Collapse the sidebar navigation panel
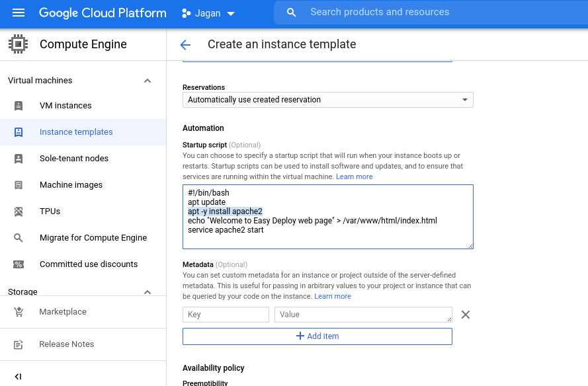This screenshot has width=588, height=386. 18,377
